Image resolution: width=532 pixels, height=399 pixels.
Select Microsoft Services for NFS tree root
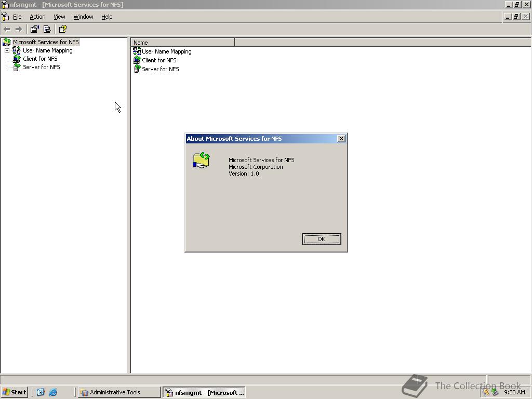(x=46, y=42)
